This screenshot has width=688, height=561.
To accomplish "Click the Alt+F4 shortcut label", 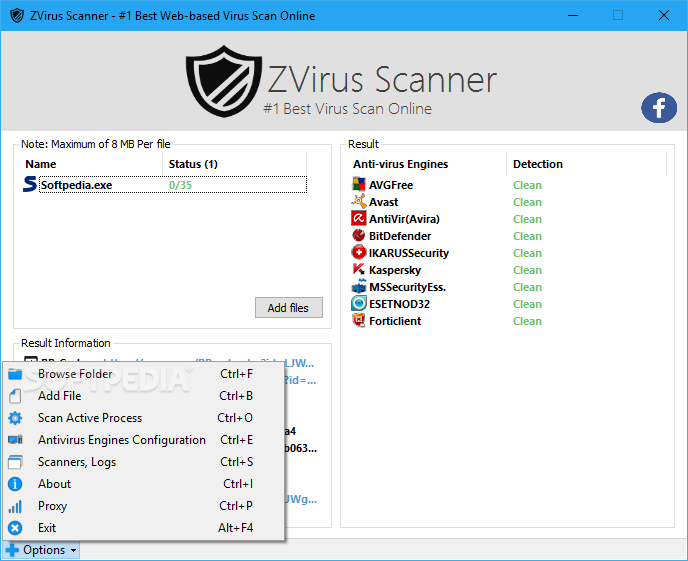I will 236,528.
